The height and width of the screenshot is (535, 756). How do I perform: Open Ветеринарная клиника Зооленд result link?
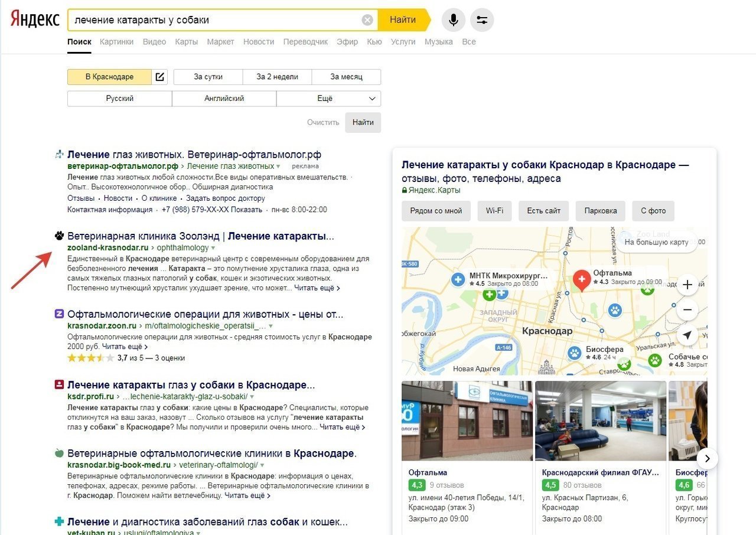pyautogui.click(x=201, y=236)
